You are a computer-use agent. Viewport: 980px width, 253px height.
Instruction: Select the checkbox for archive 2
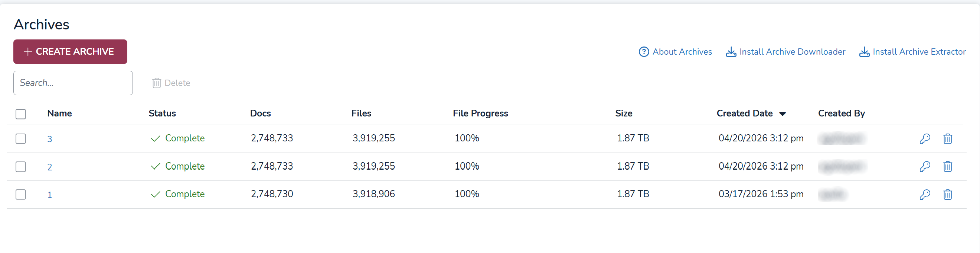tap(21, 167)
